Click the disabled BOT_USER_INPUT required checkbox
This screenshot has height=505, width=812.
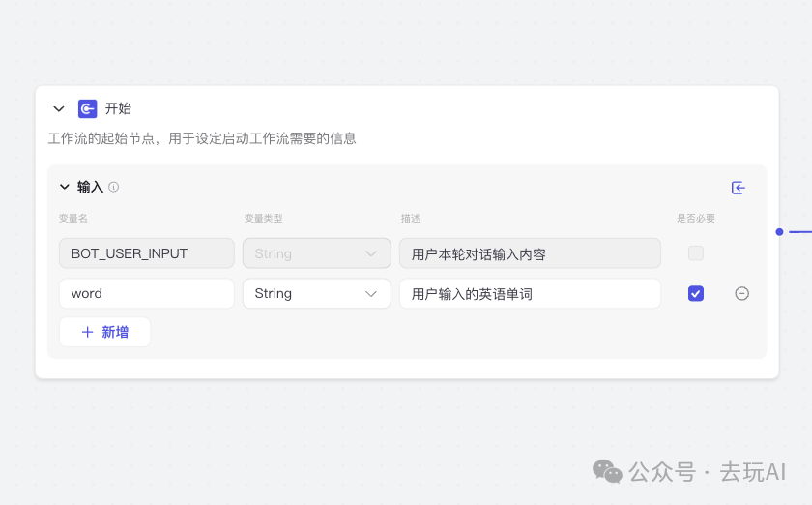tap(696, 253)
